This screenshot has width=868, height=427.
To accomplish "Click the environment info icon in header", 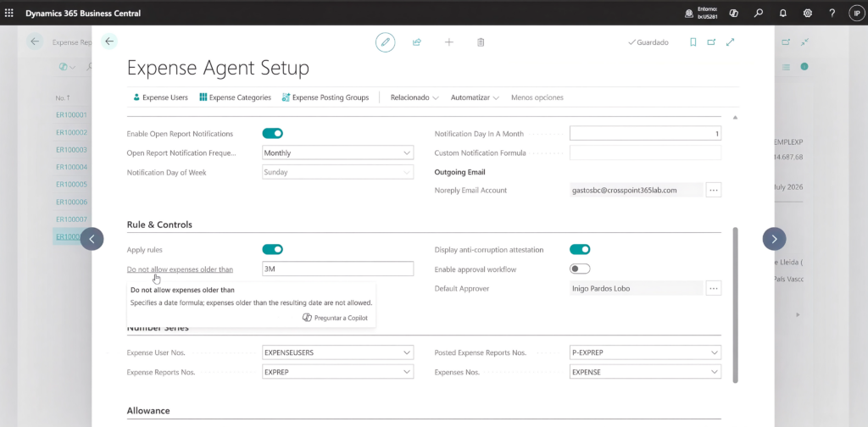I will [688, 14].
